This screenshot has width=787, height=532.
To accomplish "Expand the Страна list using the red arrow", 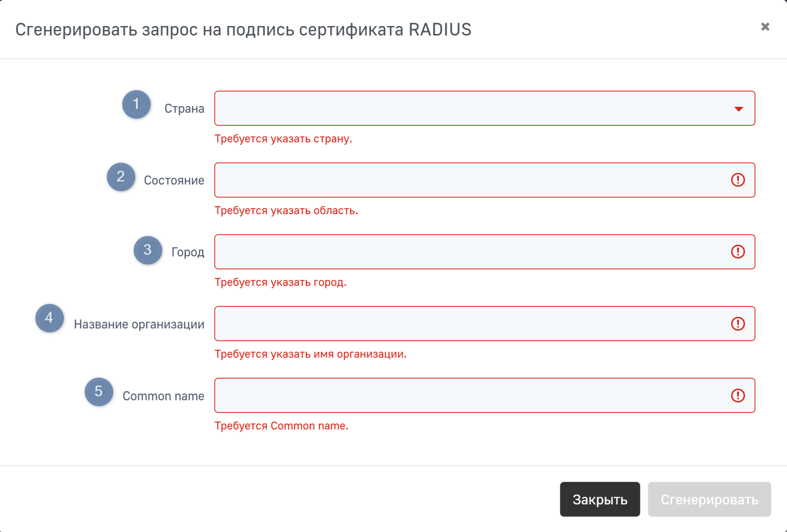I will [738, 109].
